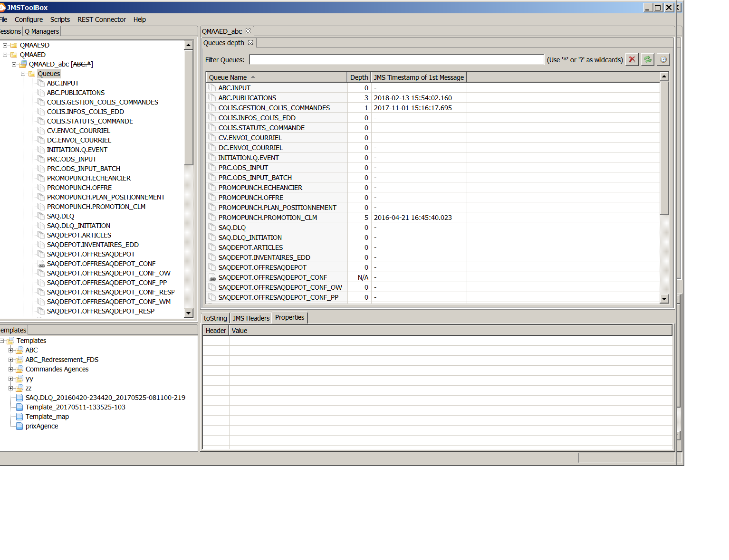Click the ABC_Redressement_FDS folder icon
This screenshot has width=729, height=560.
[x=19, y=360]
